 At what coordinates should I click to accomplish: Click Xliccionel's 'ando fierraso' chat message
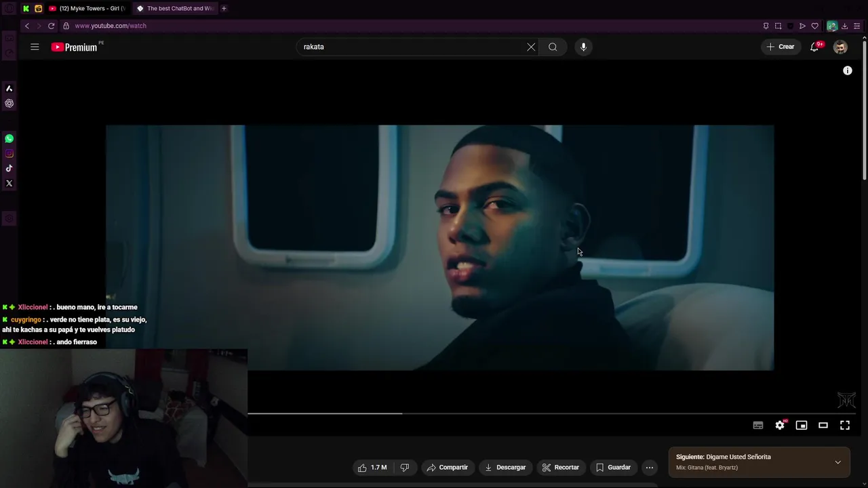(50, 342)
